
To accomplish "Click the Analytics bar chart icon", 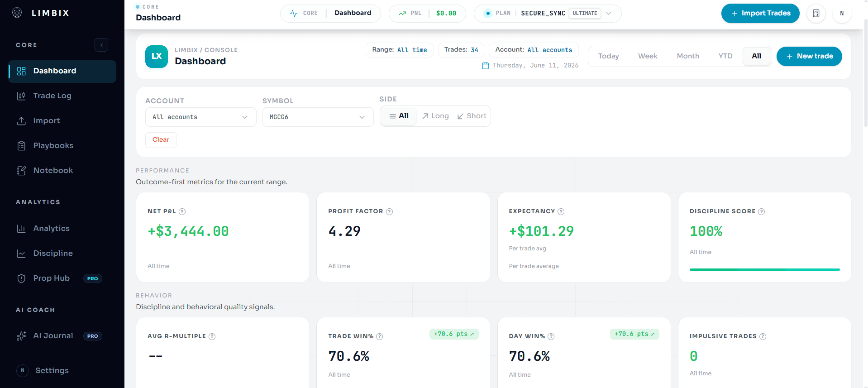I will 21,229.
